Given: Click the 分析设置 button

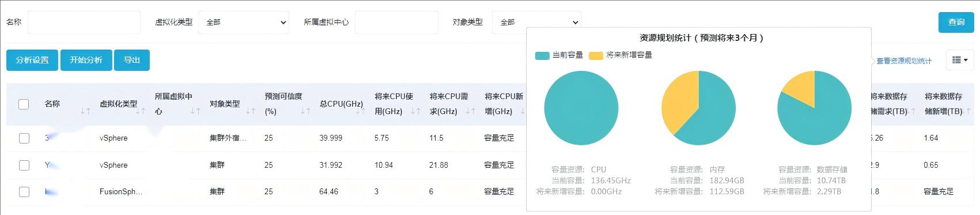Looking at the screenshot, I should [x=32, y=60].
